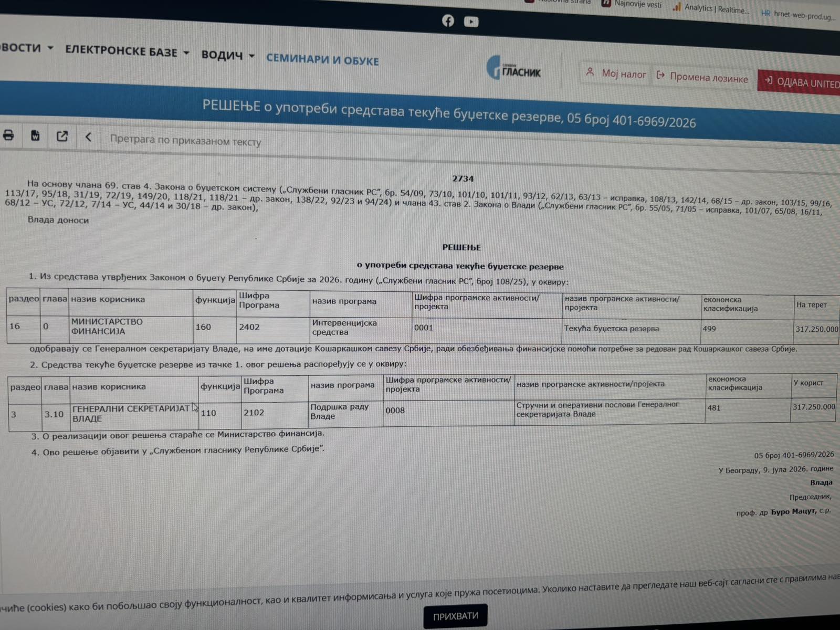
Task: Open СЕМИНАРИ И ОБУКЕ menu item
Action: point(322,59)
